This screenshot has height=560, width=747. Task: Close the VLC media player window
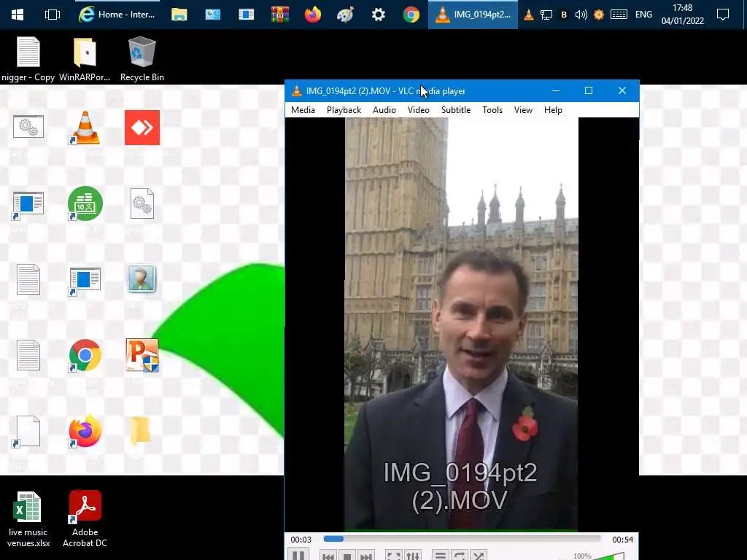tap(622, 90)
